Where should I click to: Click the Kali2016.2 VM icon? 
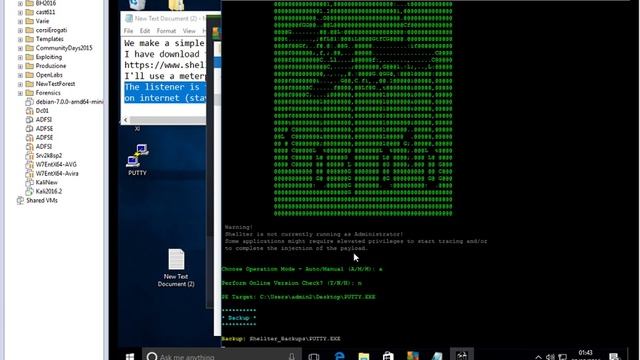pos(29,192)
